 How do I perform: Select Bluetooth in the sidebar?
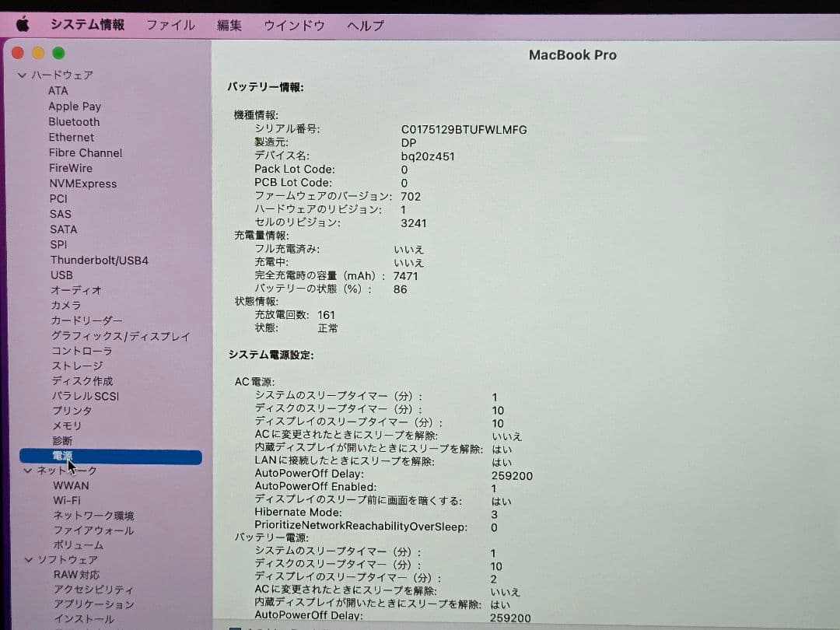point(74,121)
